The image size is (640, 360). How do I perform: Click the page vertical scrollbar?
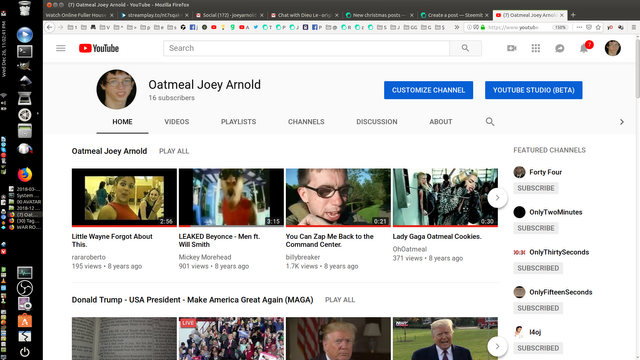(x=637, y=68)
